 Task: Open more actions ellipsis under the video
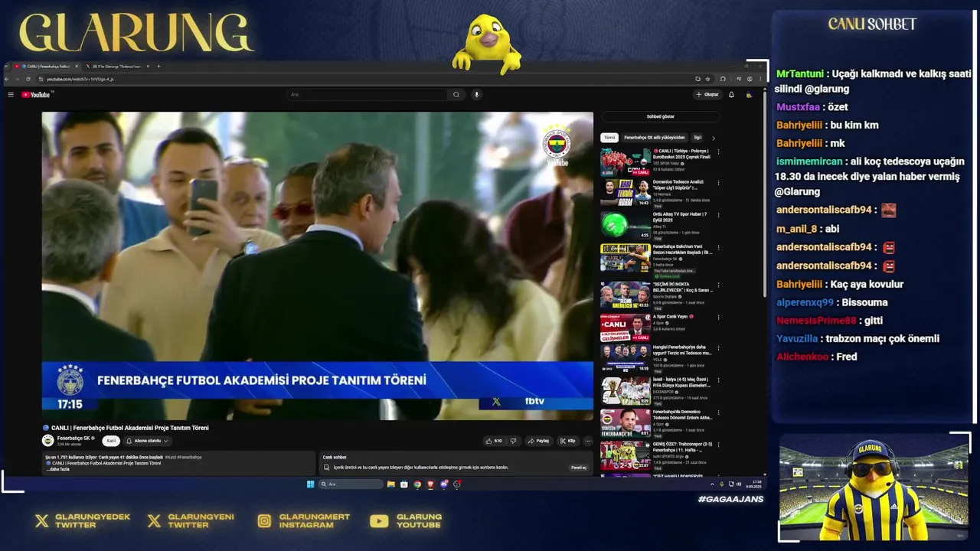(x=587, y=441)
